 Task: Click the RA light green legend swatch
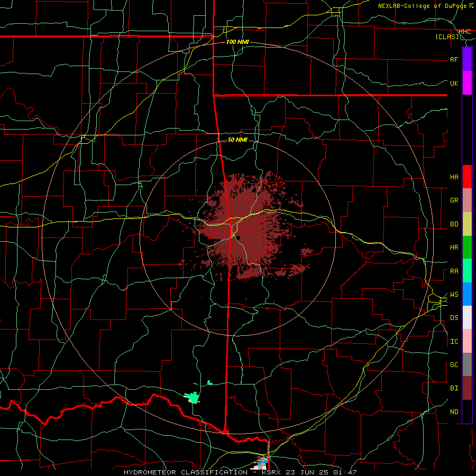(467, 271)
